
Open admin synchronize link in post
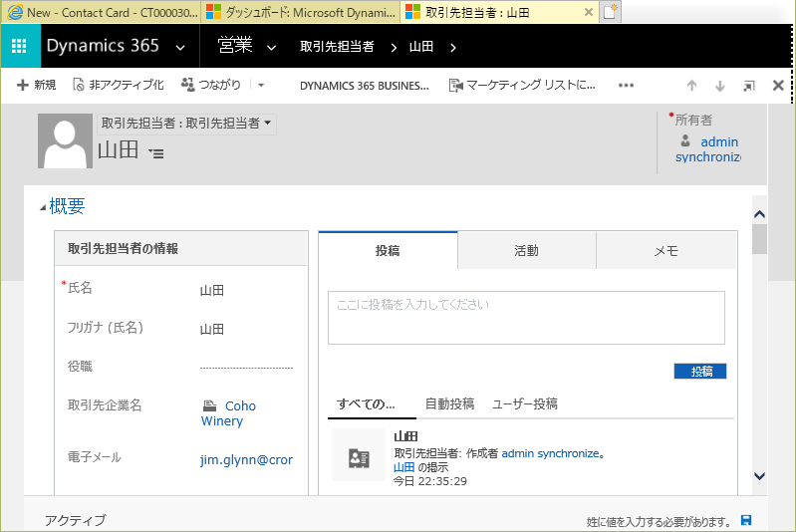click(550, 453)
